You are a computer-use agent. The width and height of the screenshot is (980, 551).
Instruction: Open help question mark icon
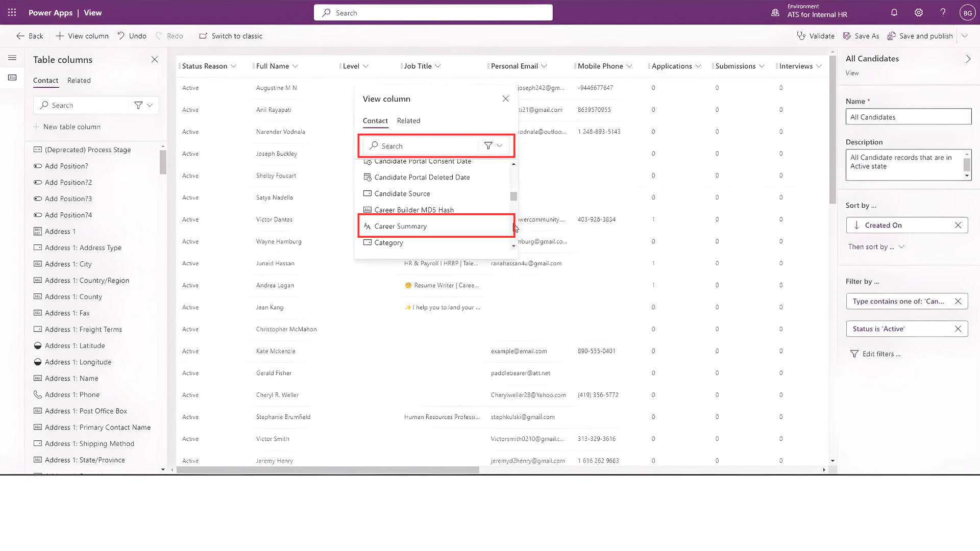[x=943, y=13]
